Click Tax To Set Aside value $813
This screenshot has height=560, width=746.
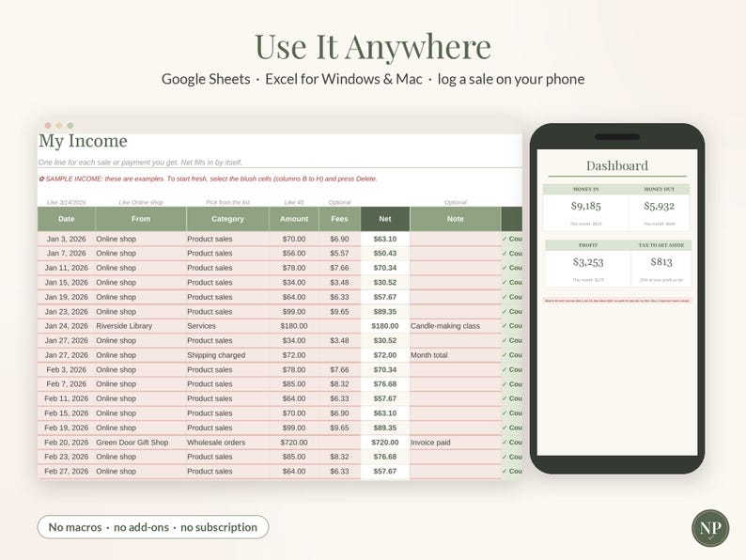coord(661,262)
